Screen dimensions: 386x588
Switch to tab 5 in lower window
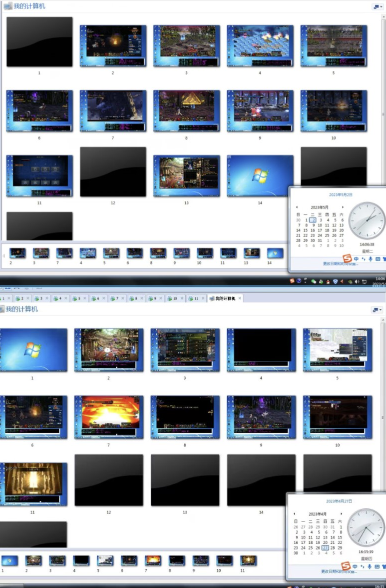pyautogui.click(x=79, y=298)
